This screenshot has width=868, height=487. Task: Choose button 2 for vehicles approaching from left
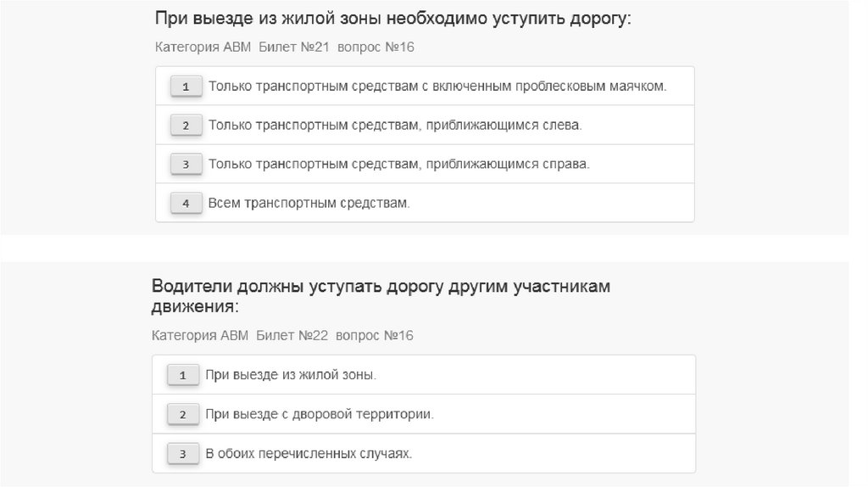[x=186, y=126]
